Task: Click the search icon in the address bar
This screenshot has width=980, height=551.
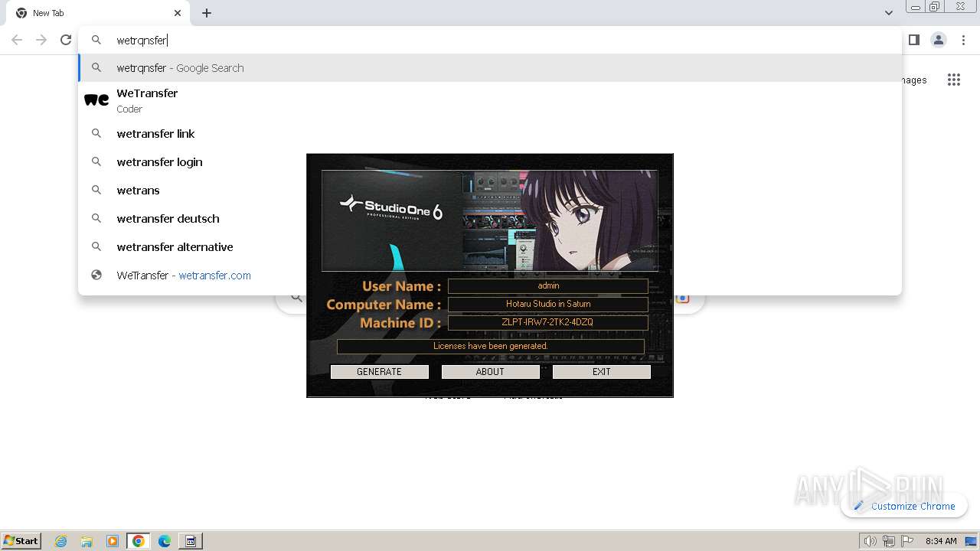Action: tap(96, 40)
